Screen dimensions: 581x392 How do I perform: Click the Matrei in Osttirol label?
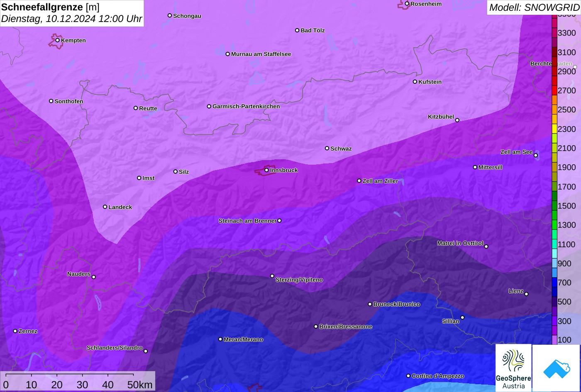point(460,243)
